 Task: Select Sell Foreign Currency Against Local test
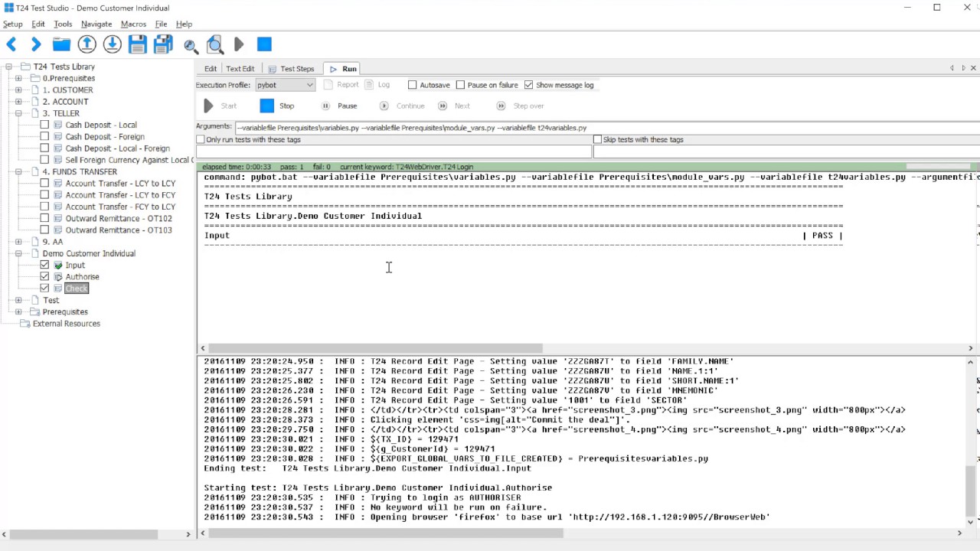point(129,160)
